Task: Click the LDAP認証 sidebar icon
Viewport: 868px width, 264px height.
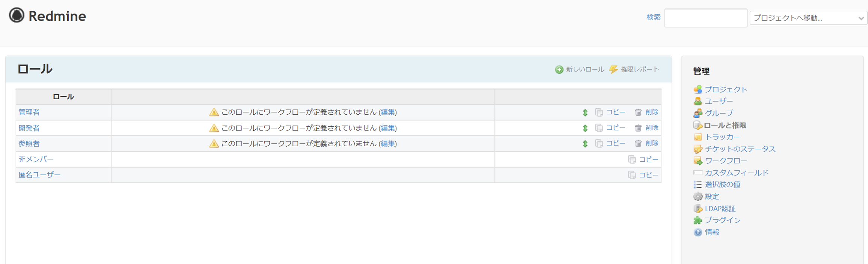Action: (698, 209)
